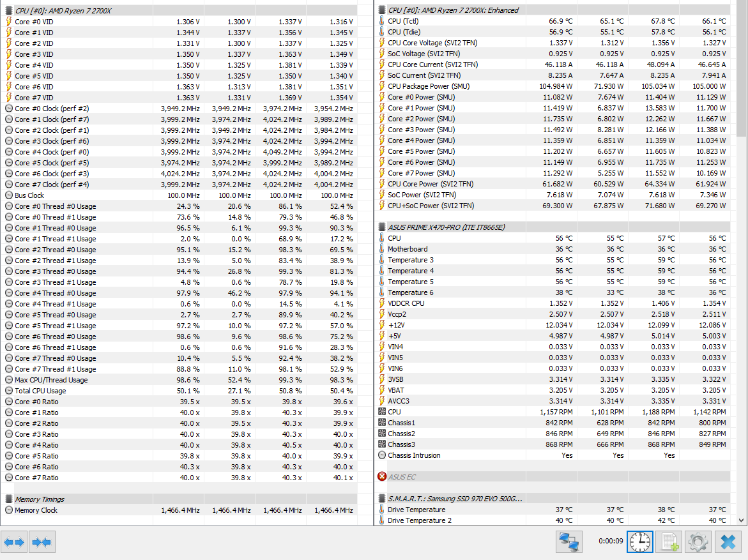The image size is (748, 560).
Task: Click circle icon beside Memory Clock
Action: [8, 510]
